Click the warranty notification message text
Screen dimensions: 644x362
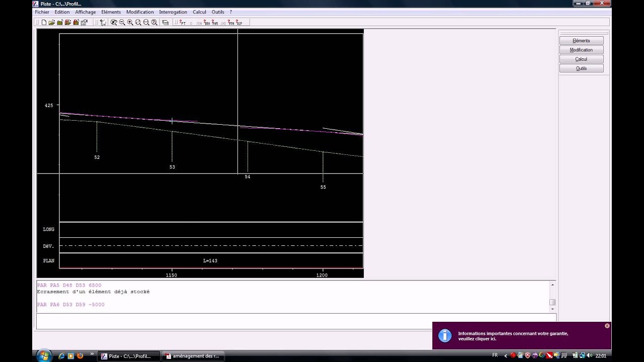[513, 336]
